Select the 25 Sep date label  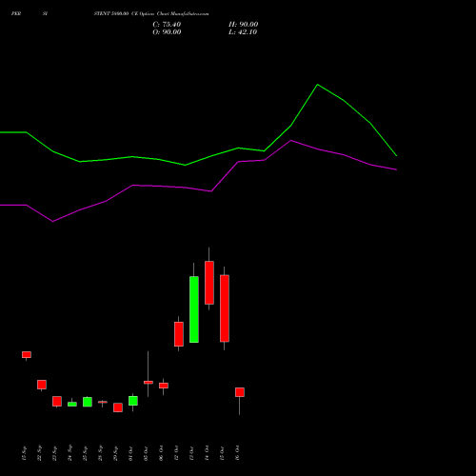(x=85, y=453)
